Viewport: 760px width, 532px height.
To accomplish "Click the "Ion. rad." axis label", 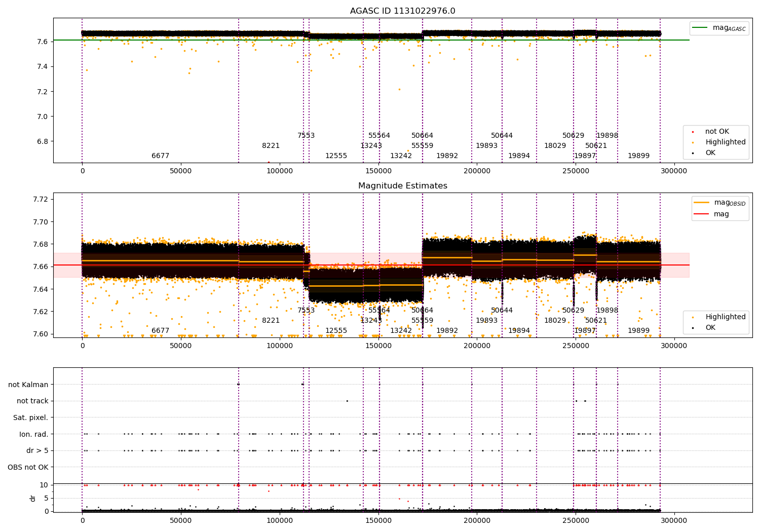I will pos(34,434).
